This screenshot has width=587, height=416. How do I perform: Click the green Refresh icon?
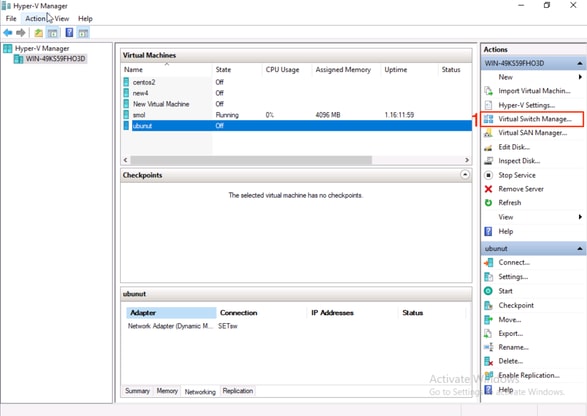pyautogui.click(x=488, y=203)
